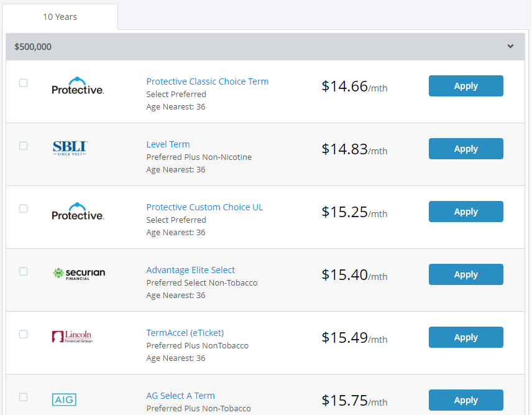Click Apply on the SBLI Level Term quote
The width and height of the screenshot is (532, 415).
click(465, 149)
